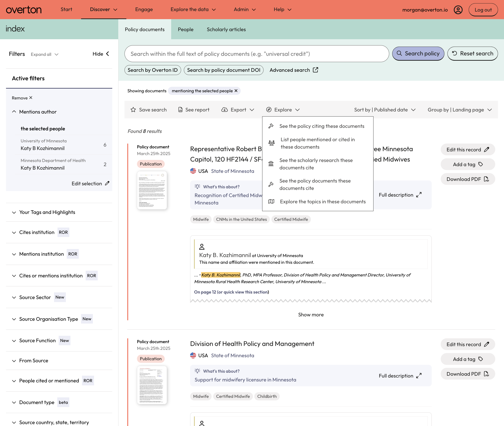Expand first result's Full description arrows icon
Image resolution: width=504 pixels, height=426 pixels.
(419, 195)
